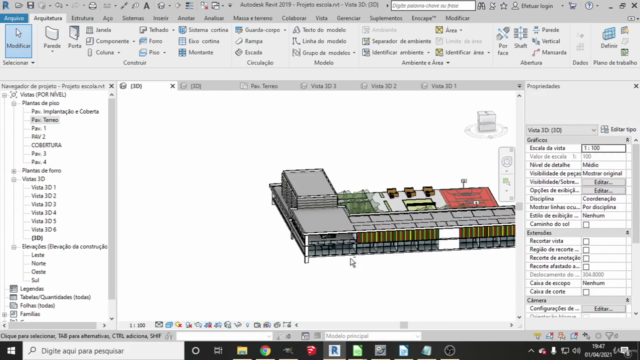Image resolution: width=640 pixels, height=360 pixels.
Task: Collapse the Plantas de piso node
Action: point(14,103)
